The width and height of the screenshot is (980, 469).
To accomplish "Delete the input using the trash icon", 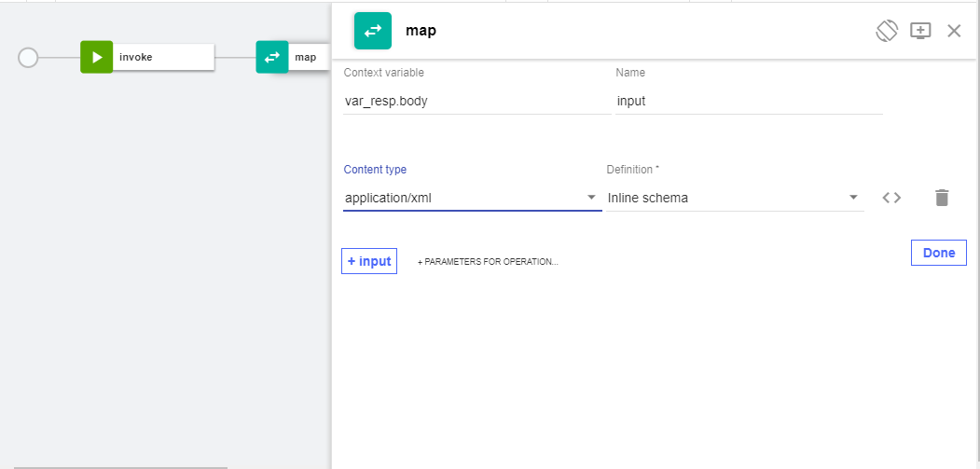I will (942, 198).
